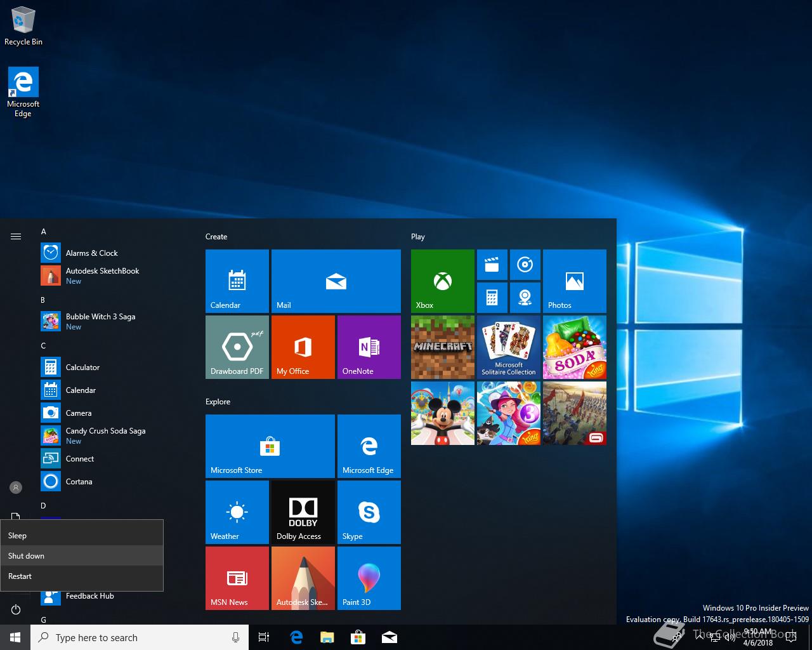Click the Power button icon
The width and height of the screenshot is (812, 650).
click(16, 609)
